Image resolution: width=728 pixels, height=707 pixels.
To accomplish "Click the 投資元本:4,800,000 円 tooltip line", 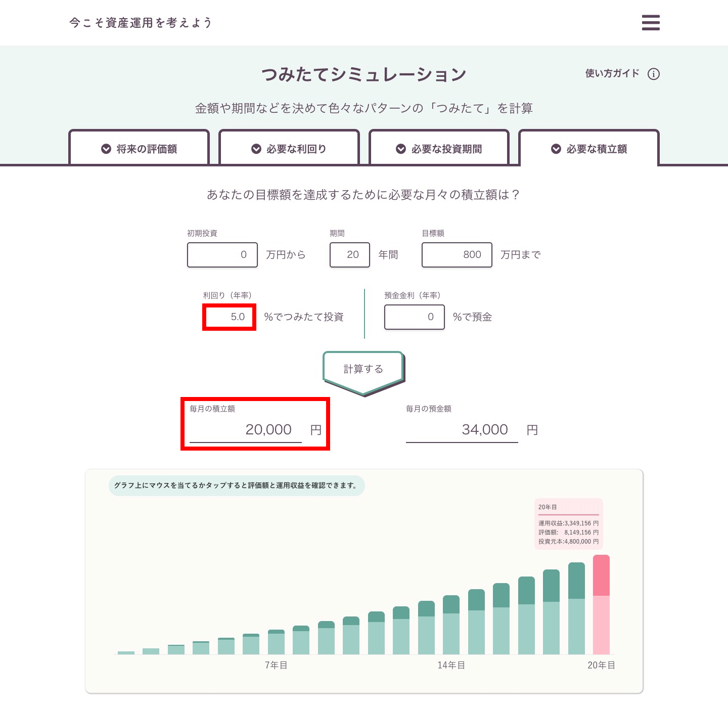I will 569,542.
